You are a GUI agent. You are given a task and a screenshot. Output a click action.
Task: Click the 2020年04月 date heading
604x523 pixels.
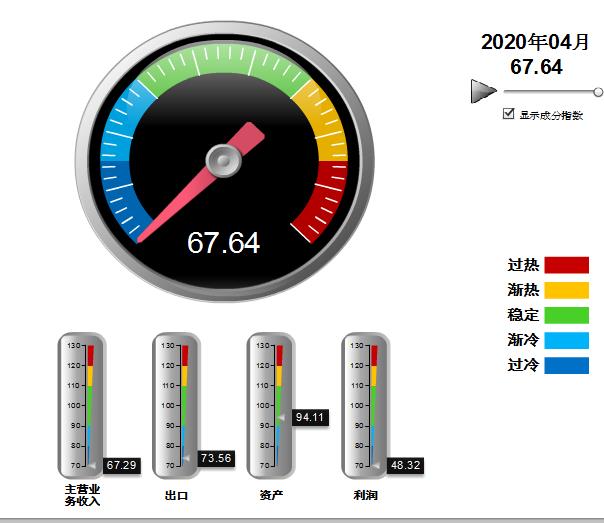536,42
